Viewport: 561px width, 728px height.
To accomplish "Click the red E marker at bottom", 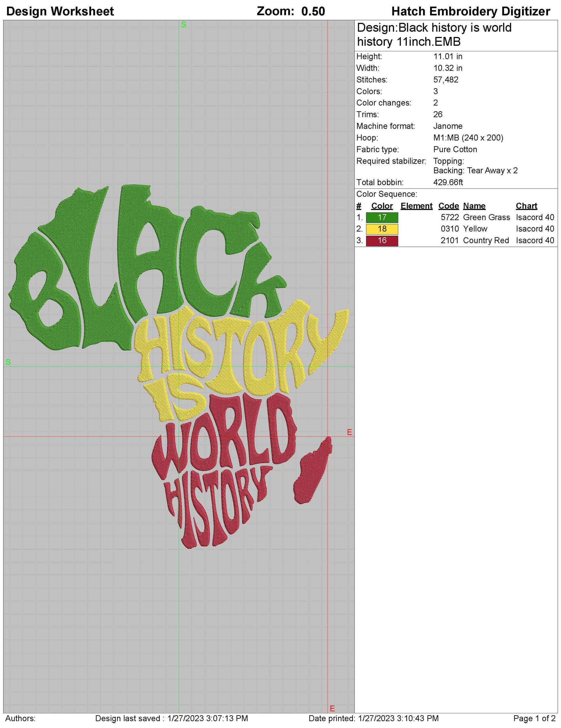I will (332, 709).
